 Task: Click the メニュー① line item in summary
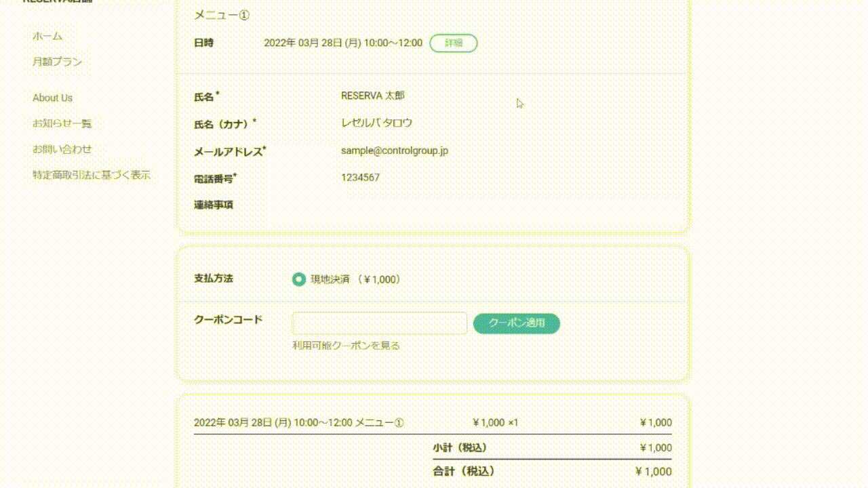click(298, 423)
